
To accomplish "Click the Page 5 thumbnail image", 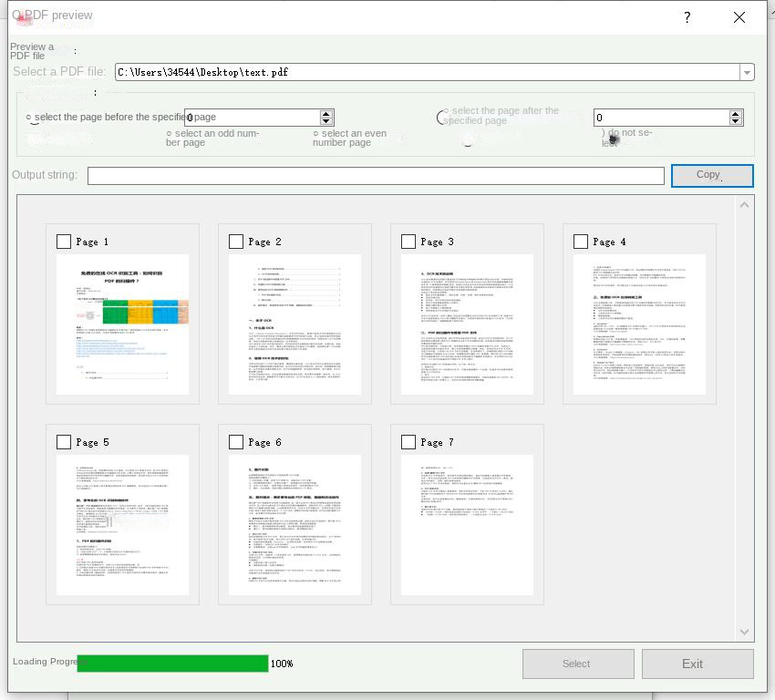I will tap(122, 525).
